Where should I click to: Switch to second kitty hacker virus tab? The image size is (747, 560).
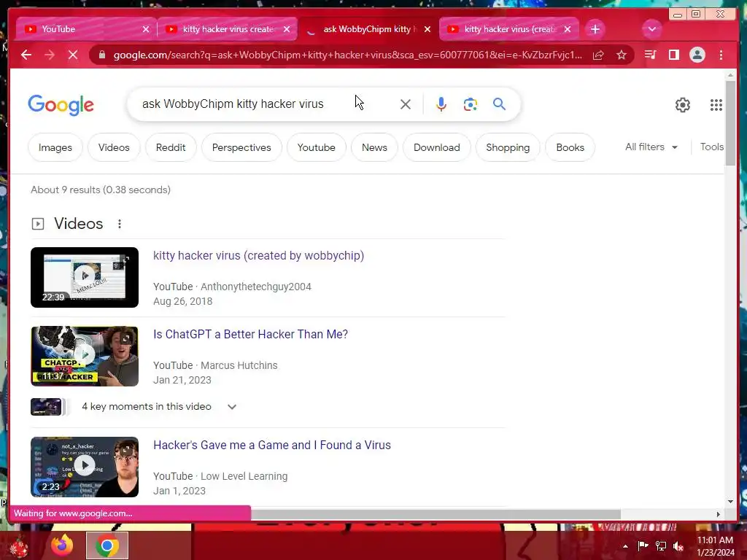tap(228, 29)
